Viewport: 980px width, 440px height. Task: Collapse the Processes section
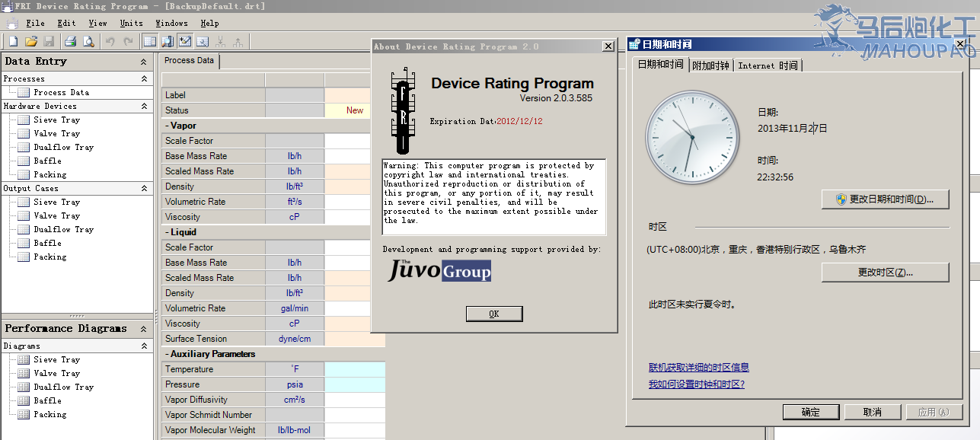(144, 78)
